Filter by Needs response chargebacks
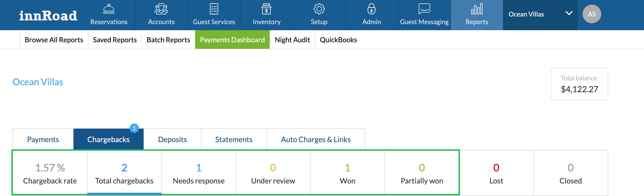 (x=199, y=173)
